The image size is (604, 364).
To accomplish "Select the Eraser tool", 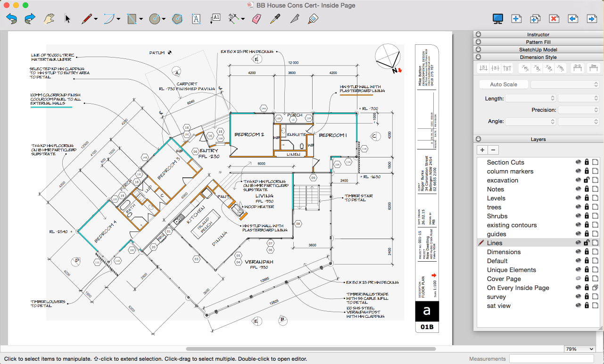I will (x=256, y=19).
